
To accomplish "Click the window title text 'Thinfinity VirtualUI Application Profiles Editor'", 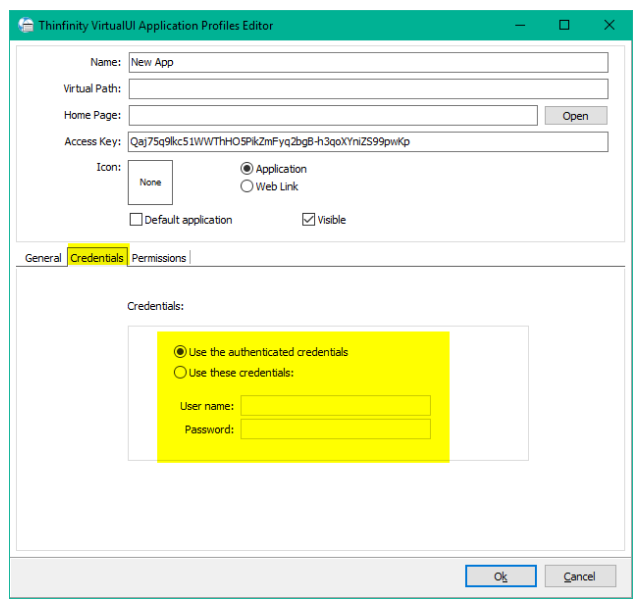I will [156, 26].
